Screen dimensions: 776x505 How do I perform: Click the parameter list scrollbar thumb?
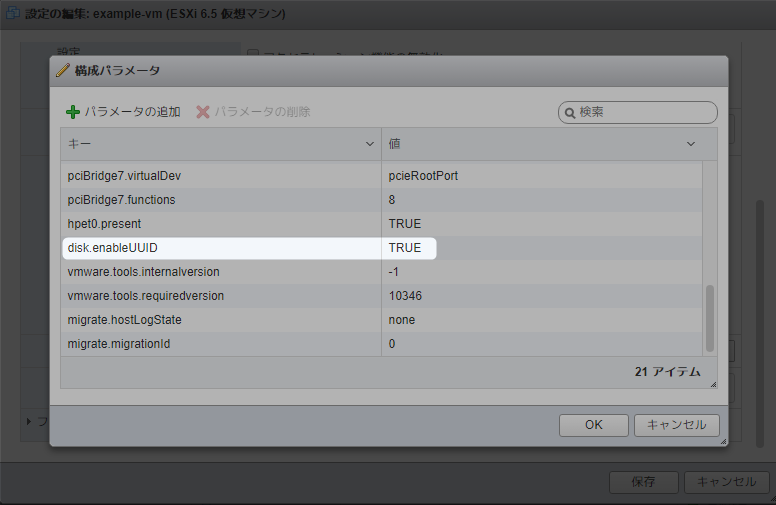coord(710,318)
